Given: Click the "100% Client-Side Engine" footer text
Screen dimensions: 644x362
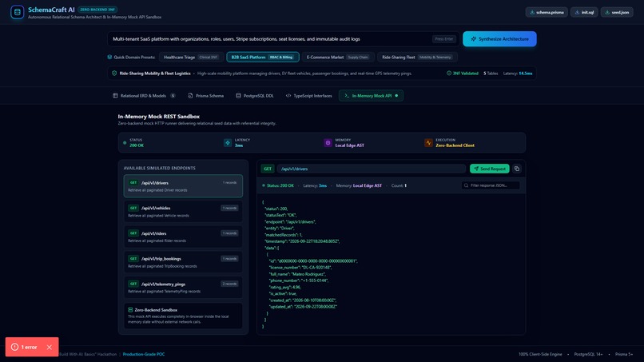Looking at the screenshot, I should point(540,354).
